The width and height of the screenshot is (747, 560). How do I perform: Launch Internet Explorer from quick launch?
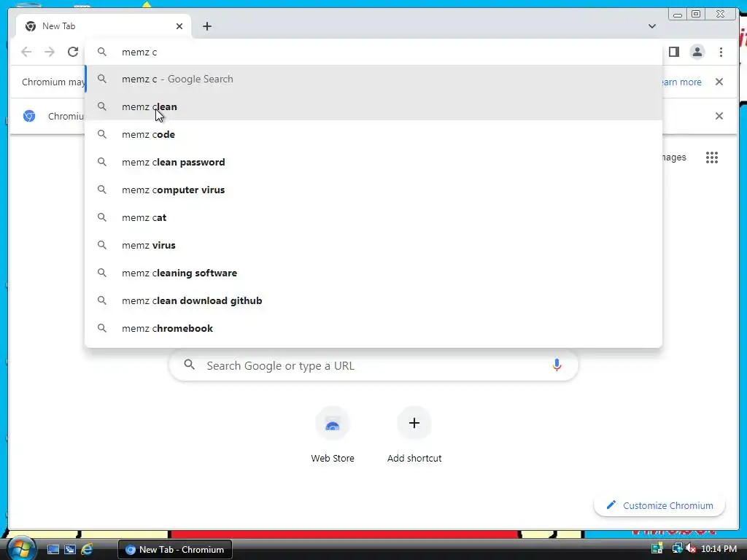pos(87,550)
